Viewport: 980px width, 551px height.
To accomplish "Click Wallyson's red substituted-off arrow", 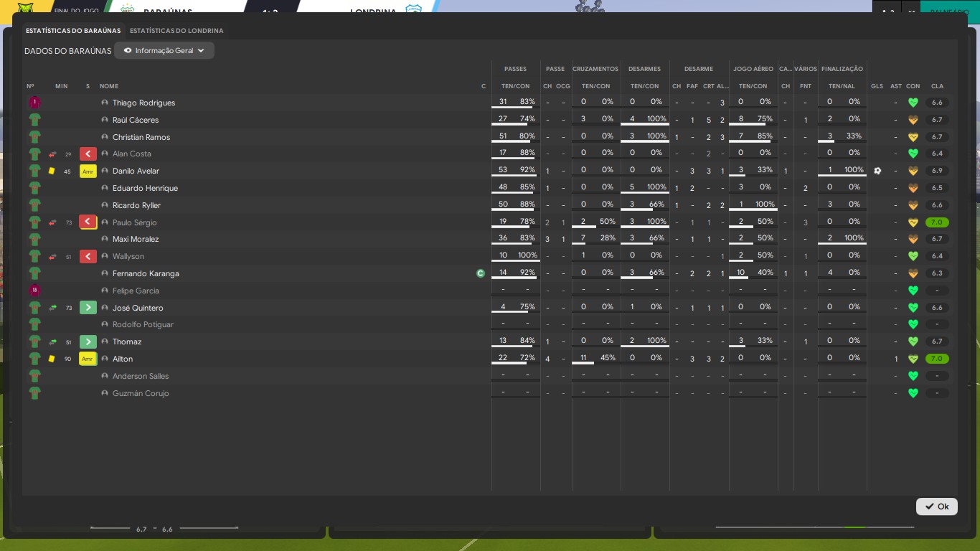I will [88, 256].
